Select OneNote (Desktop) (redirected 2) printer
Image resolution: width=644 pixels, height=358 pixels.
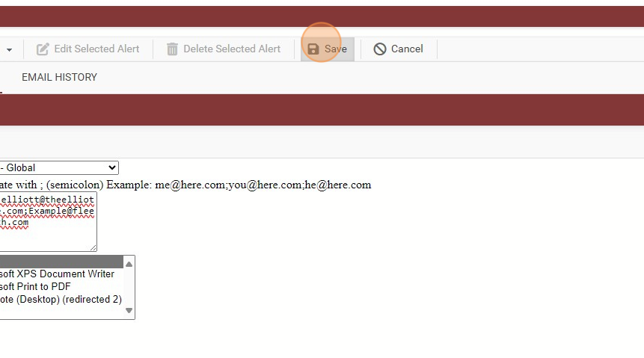pos(61,299)
